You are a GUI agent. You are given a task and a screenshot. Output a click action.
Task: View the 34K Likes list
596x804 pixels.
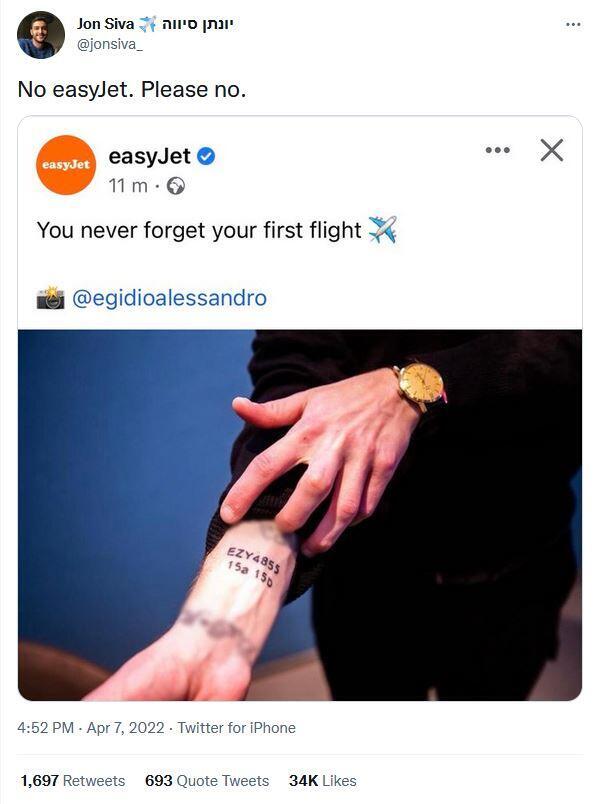click(323, 780)
